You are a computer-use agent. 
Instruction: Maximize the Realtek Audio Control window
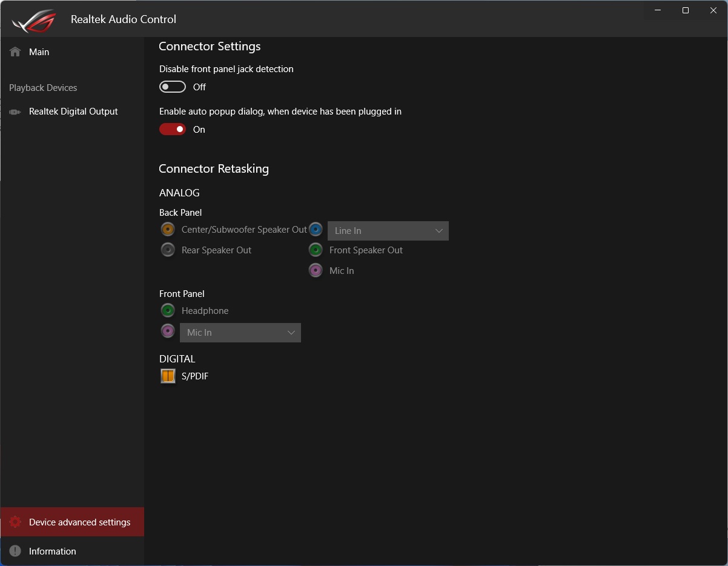[686, 10]
